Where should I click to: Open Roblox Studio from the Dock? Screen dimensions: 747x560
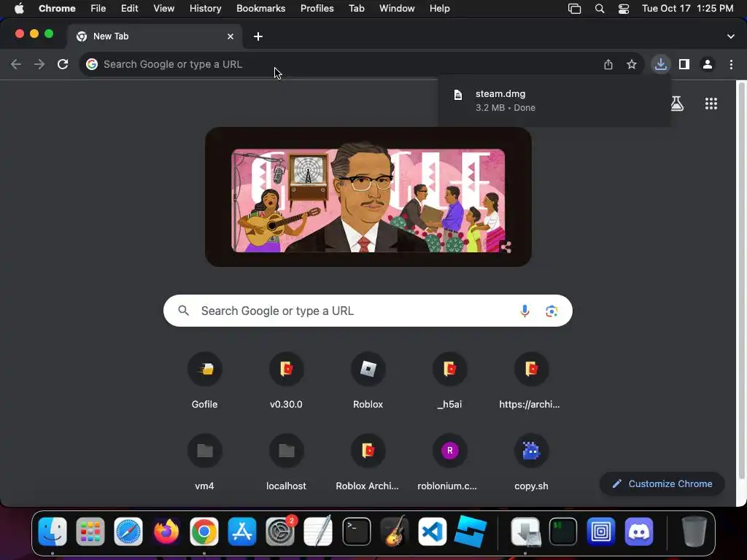point(471,532)
